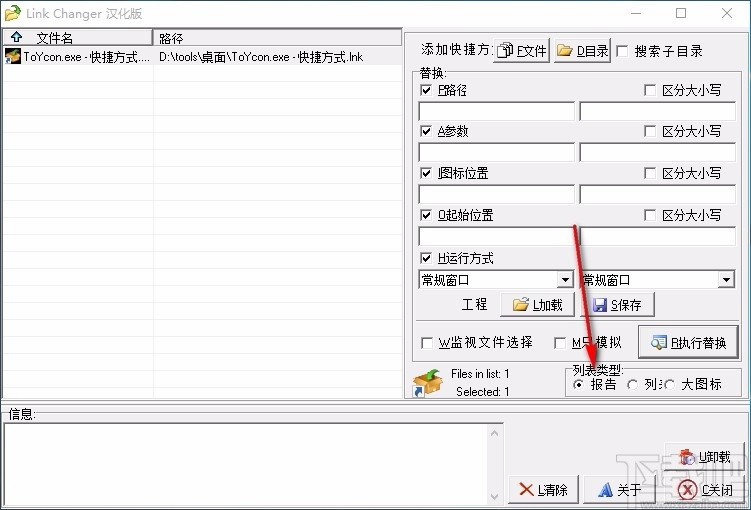Screen dimensions: 751x510
Task: Click the D目录 add directory button
Action: point(582,50)
